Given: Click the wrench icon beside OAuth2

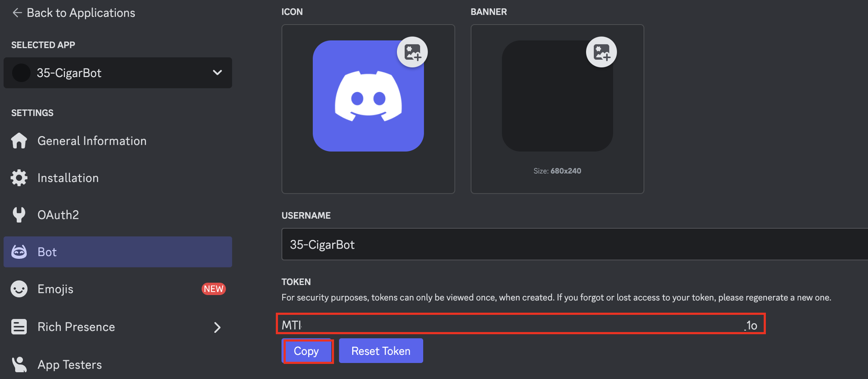Looking at the screenshot, I should click(19, 215).
